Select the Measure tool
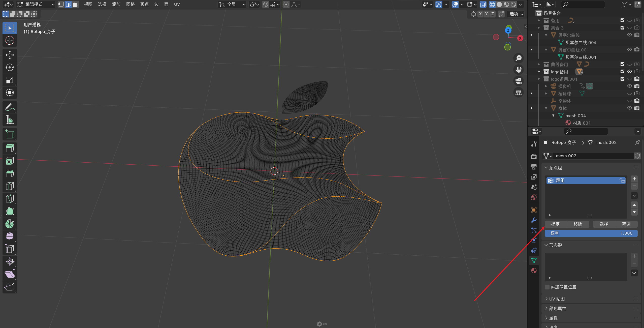644x328 pixels. [x=10, y=120]
